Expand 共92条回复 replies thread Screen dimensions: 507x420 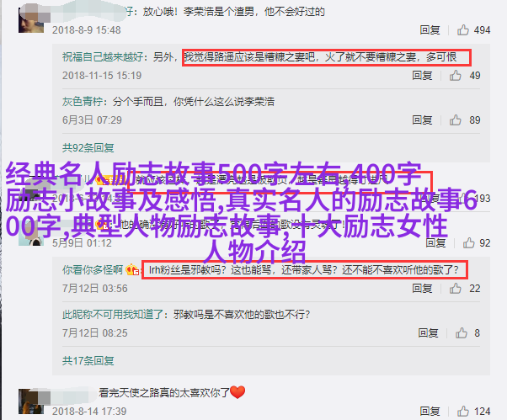click(x=88, y=147)
